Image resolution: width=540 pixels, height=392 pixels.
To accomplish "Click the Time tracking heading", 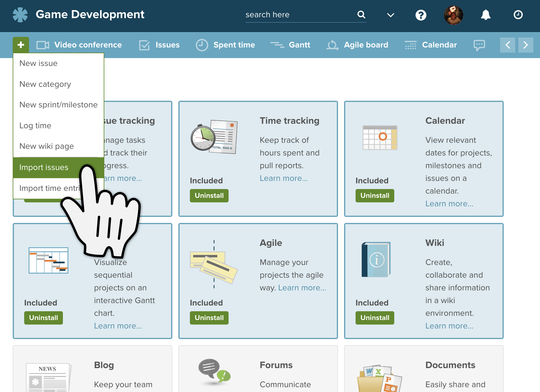I will 289,121.
